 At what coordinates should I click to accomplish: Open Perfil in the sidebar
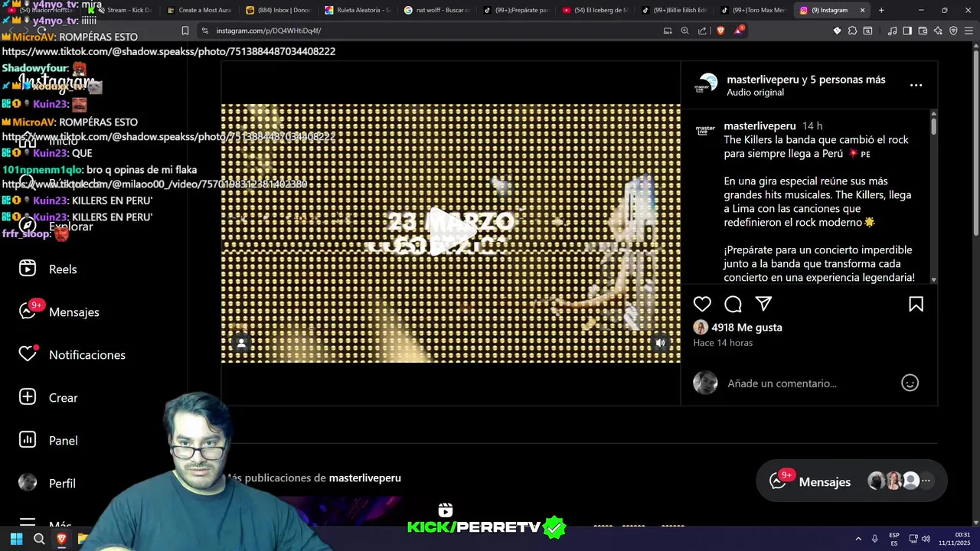coord(47,483)
